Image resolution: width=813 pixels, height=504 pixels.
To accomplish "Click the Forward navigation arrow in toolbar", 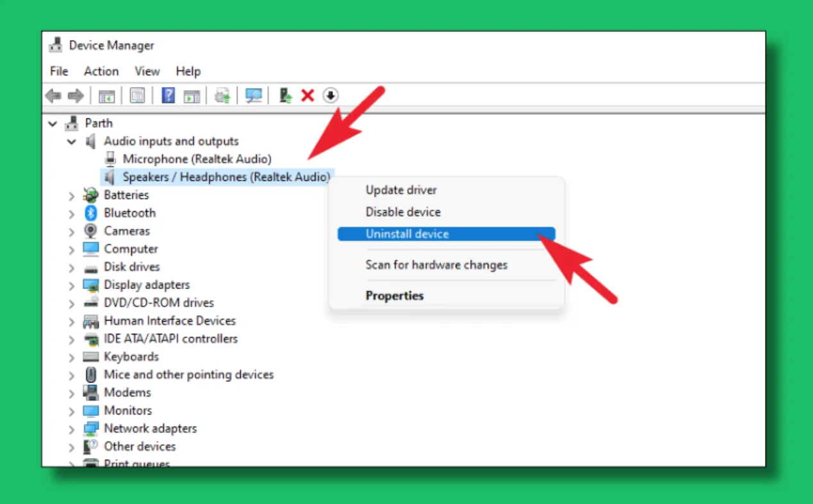I will [x=76, y=95].
